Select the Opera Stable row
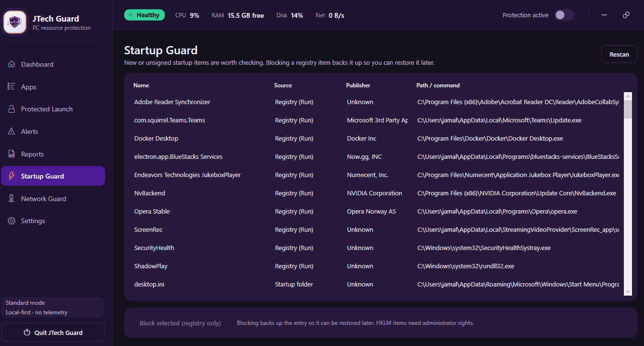The height and width of the screenshot is (346, 644). click(x=376, y=212)
